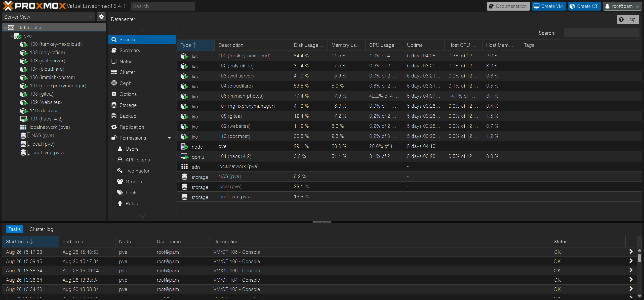Collapse the pve node tree

click(x=12, y=36)
